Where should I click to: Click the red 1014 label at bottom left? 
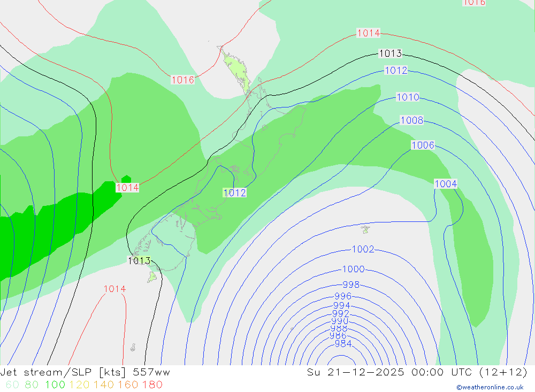pos(114,289)
